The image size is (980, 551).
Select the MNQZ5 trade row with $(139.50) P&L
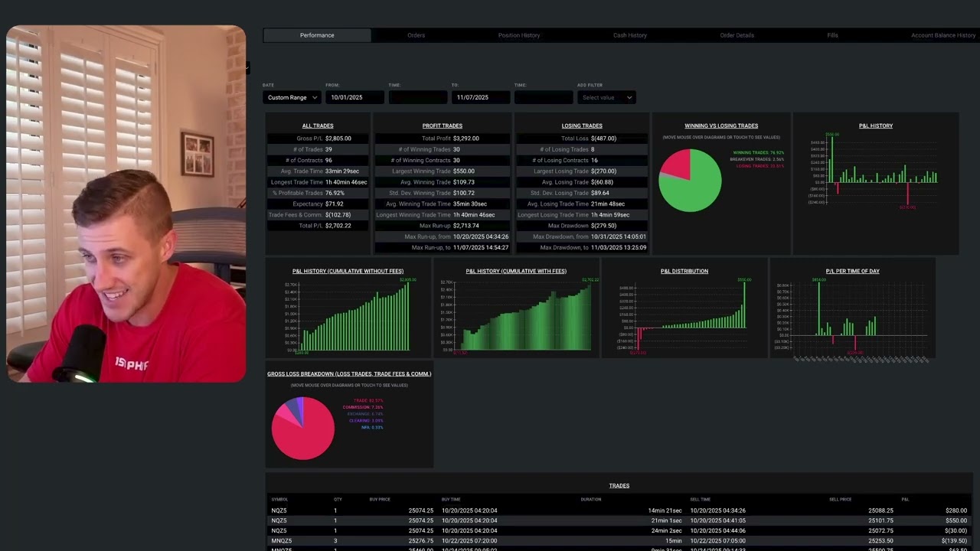tap(619, 540)
